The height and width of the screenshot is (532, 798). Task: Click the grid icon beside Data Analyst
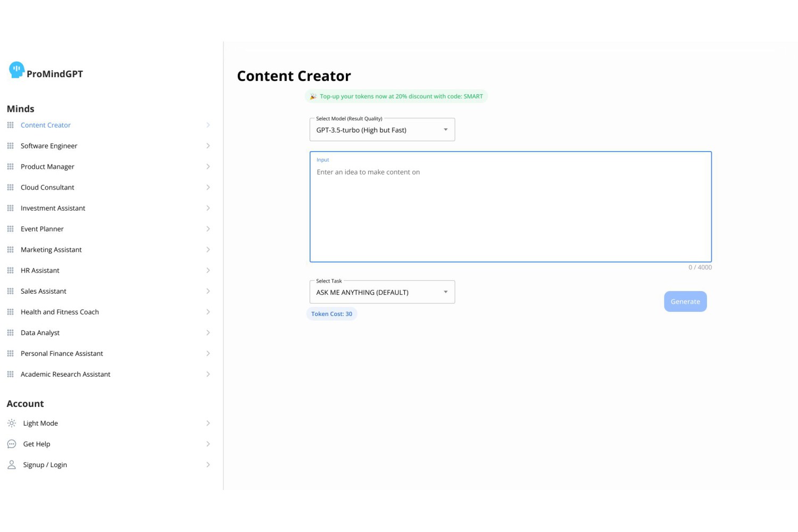coord(10,333)
